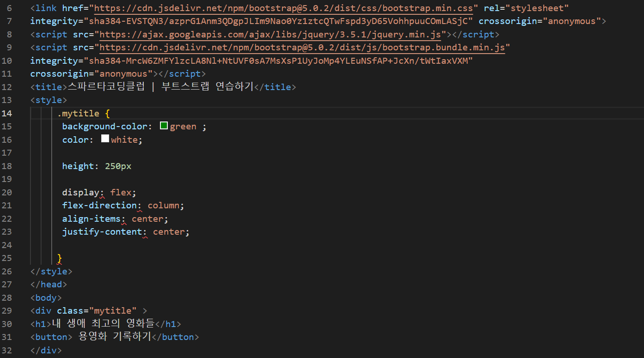Screen dimensions: 644x358
Task: Click the display property on line 20
Action: click(x=81, y=192)
